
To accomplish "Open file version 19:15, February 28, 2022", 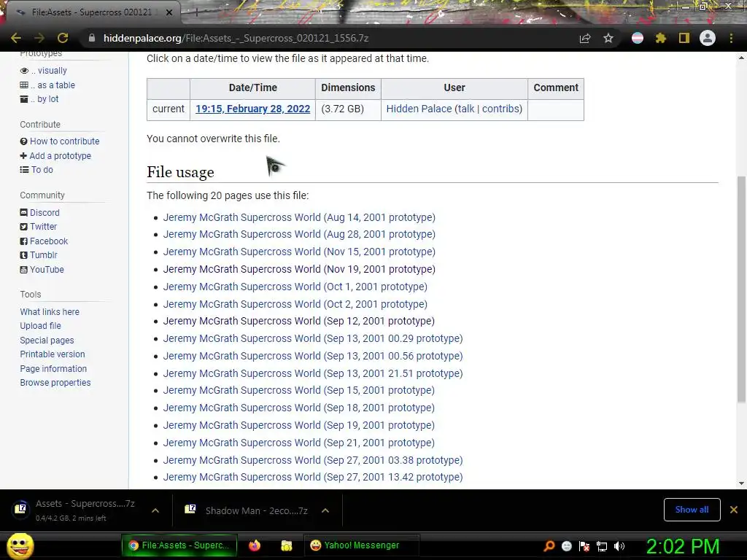I will [252, 109].
